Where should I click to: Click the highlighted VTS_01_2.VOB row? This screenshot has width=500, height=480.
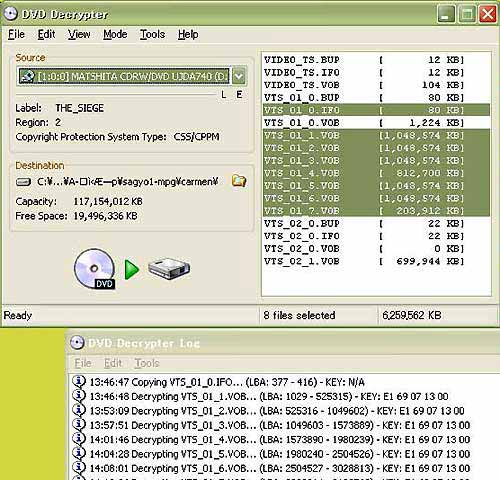tap(376, 148)
